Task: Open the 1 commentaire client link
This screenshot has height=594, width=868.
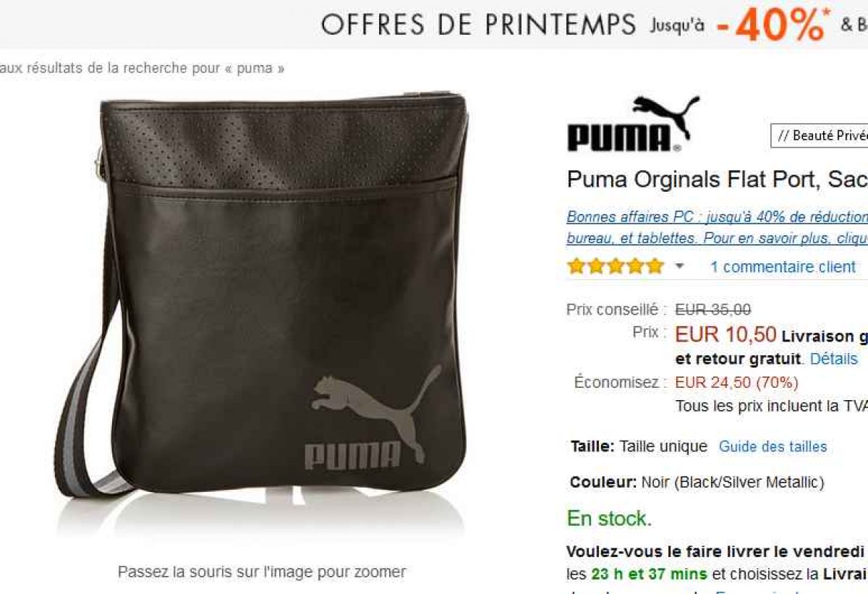Action: [x=783, y=267]
